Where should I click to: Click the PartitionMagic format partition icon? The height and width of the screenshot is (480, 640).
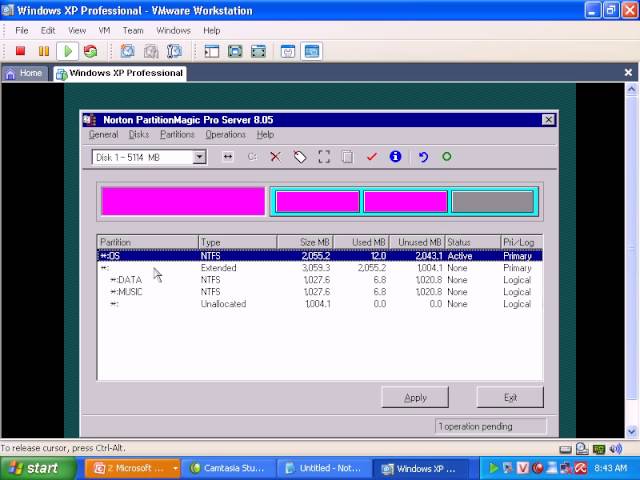tap(324, 157)
